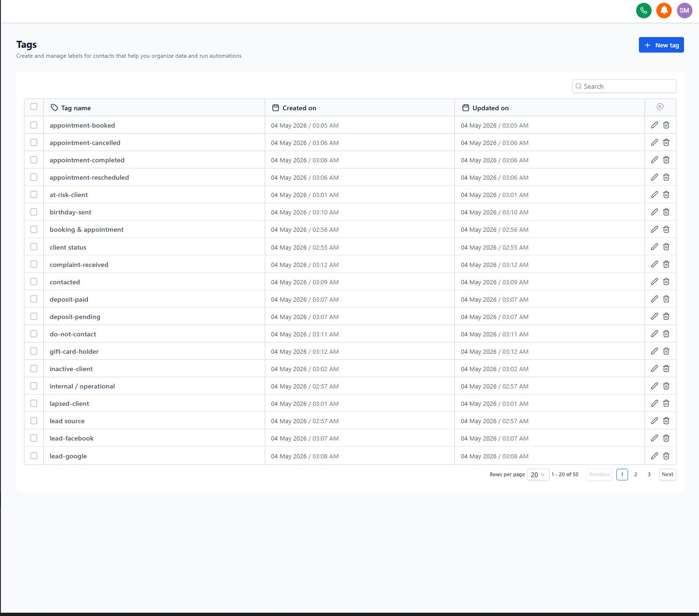Viewport: 699px width, 616px height.
Task: Edit the appointment-booked tag
Action: coord(654,125)
